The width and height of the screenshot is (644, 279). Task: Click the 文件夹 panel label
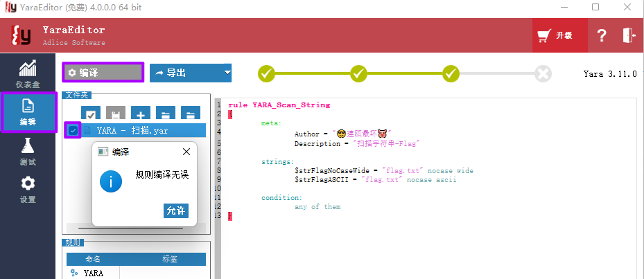coord(77,95)
